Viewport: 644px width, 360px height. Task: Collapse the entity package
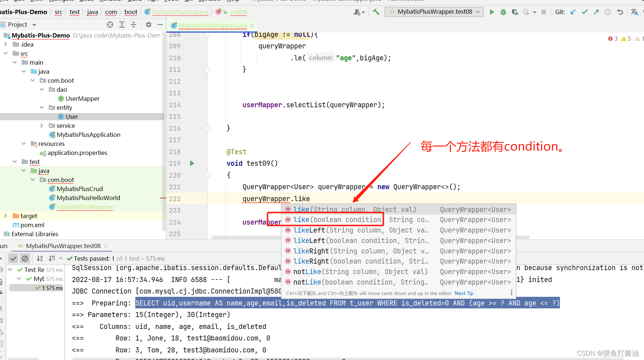click(42, 108)
